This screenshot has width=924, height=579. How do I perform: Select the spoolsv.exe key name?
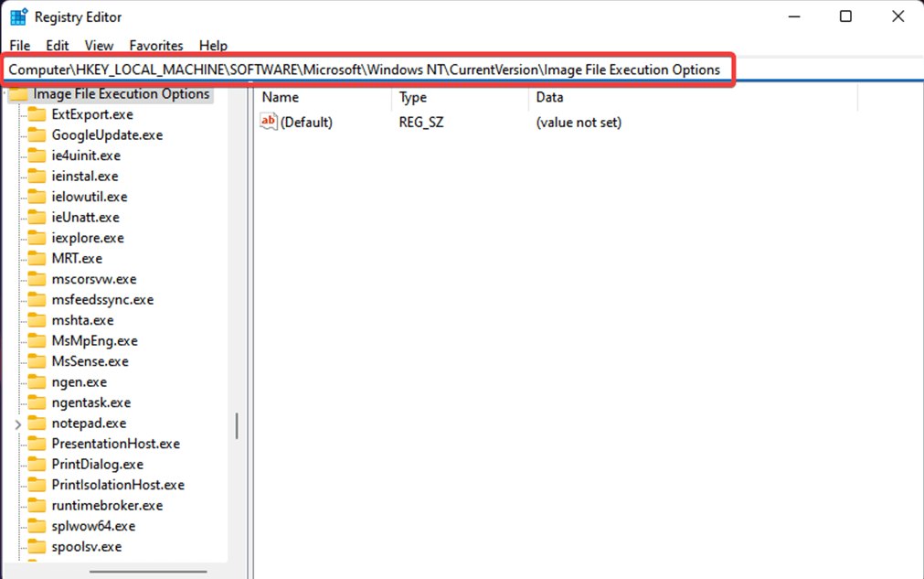[x=87, y=547]
